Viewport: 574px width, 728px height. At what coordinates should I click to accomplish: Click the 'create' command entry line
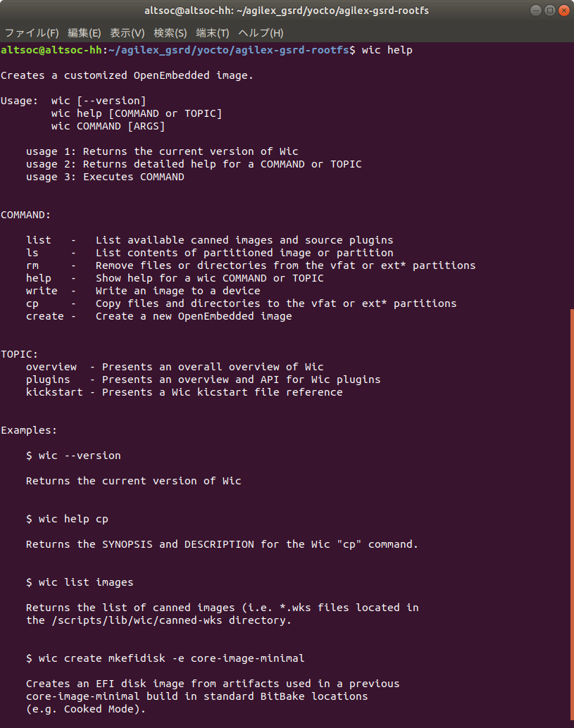159,316
